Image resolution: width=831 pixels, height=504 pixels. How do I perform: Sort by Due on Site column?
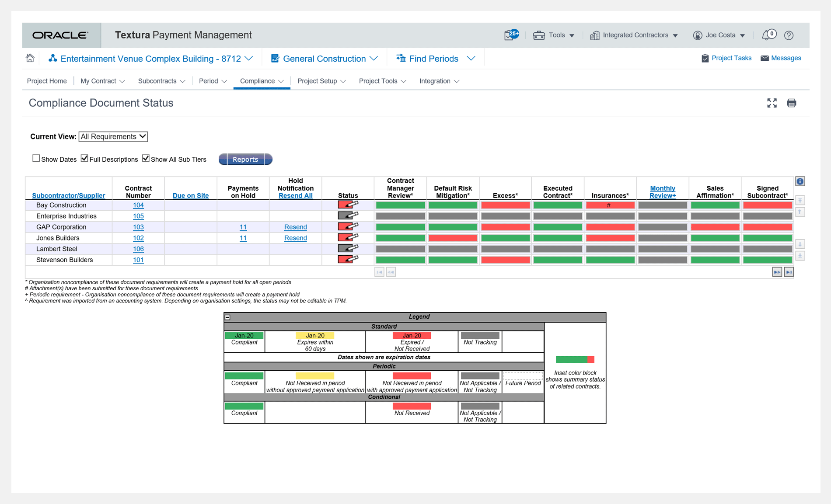coord(191,195)
